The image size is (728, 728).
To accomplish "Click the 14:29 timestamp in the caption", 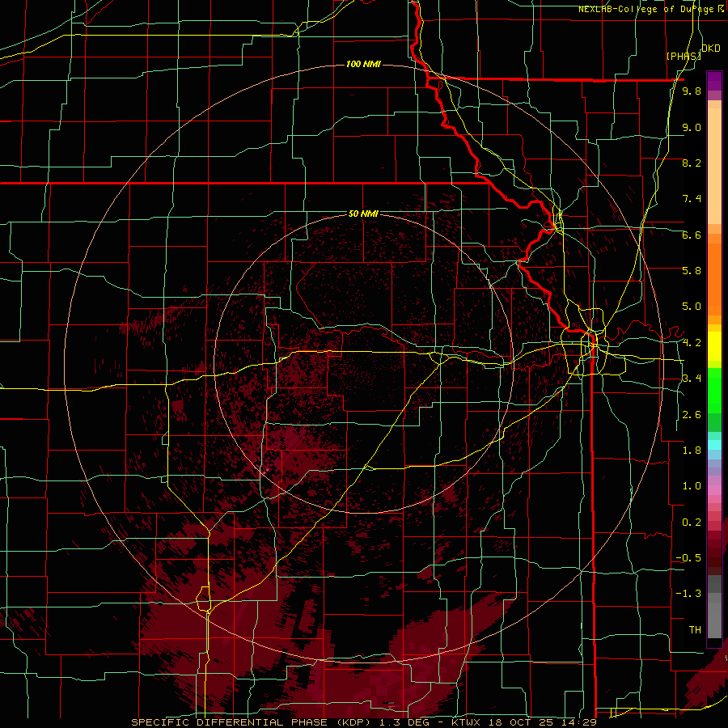I will [579, 722].
